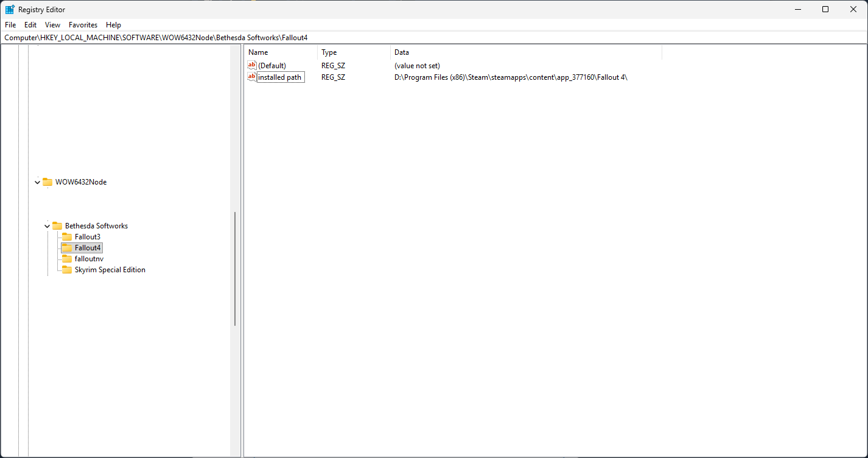The width and height of the screenshot is (868, 458).
Task: Open the View menu
Action: point(53,25)
